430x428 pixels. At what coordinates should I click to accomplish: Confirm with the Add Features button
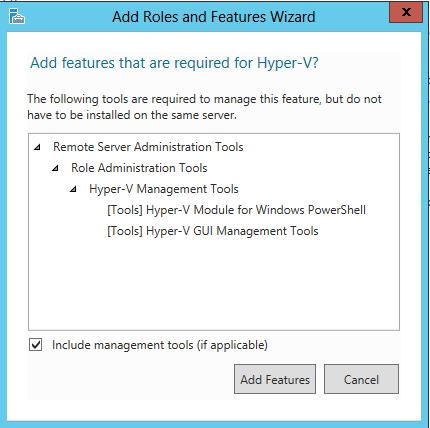(x=275, y=379)
